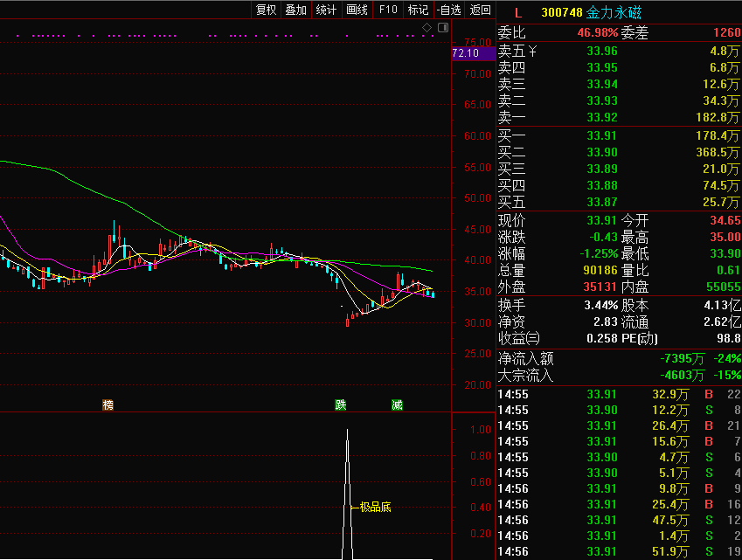The height and width of the screenshot is (560, 742).
Task: Click the green 跌 marker icon
Action: pyautogui.click(x=340, y=404)
